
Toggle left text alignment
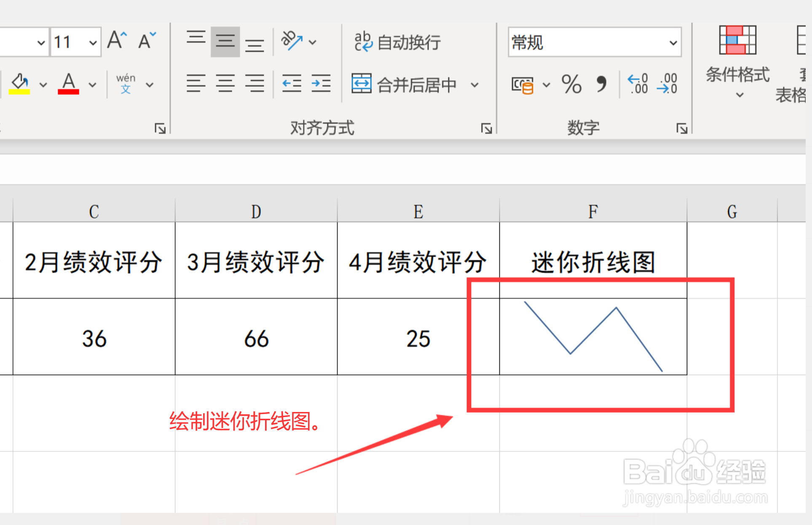196,83
